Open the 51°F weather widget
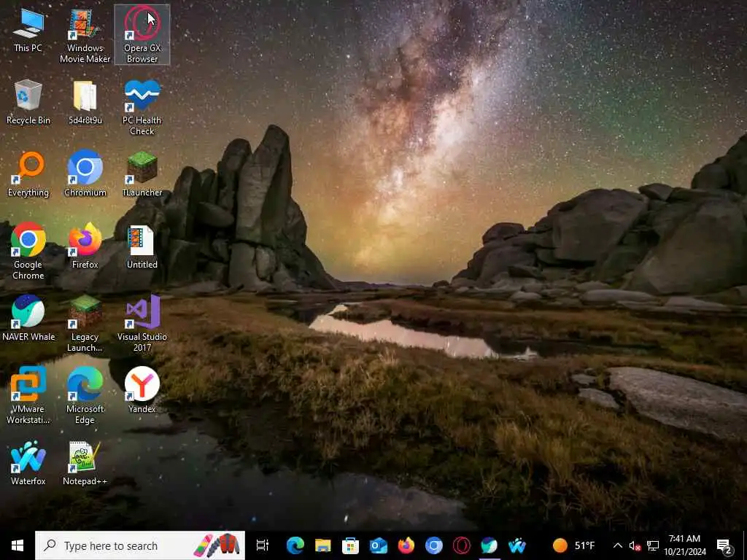 pos(573,545)
